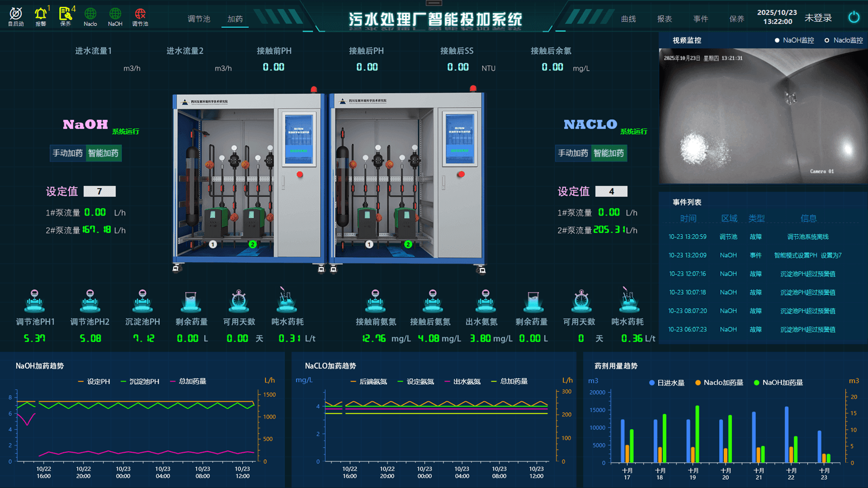Click the NaOH 设定值 input field
Screen dimensions: 868x488
tap(100, 191)
